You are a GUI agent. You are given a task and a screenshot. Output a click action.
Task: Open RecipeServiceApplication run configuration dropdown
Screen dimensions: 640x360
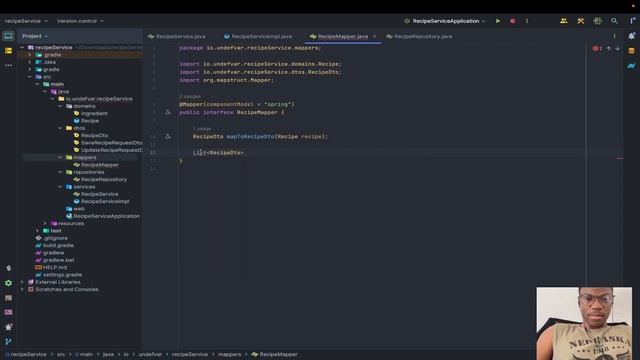(445, 21)
